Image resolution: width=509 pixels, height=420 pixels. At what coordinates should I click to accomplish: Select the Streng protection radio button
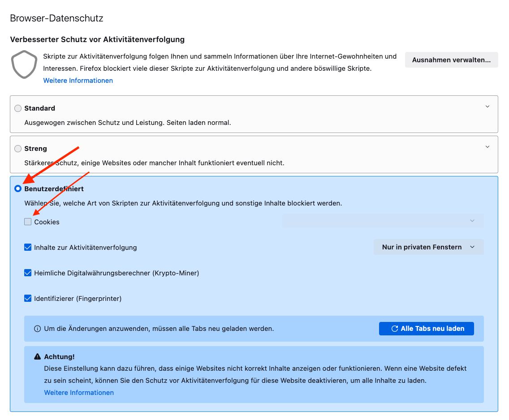pyautogui.click(x=18, y=149)
